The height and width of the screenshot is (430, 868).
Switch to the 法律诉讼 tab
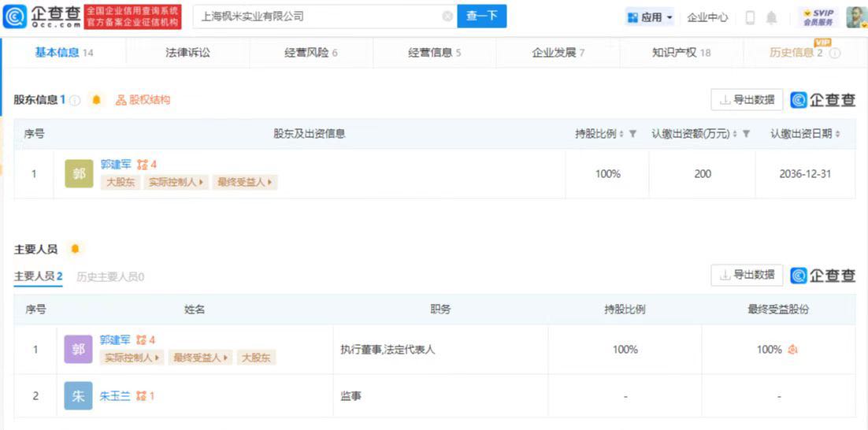pyautogui.click(x=187, y=53)
